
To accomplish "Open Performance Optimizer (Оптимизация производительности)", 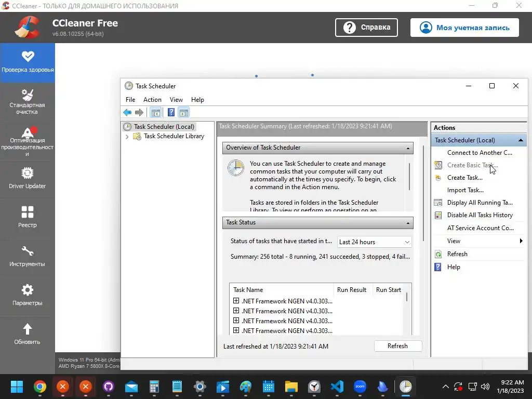I will [28, 141].
